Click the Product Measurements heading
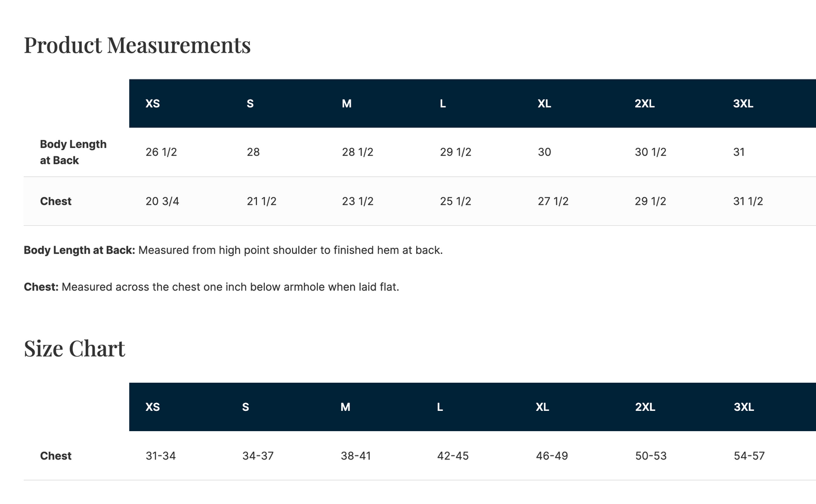 [x=137, y=45]
